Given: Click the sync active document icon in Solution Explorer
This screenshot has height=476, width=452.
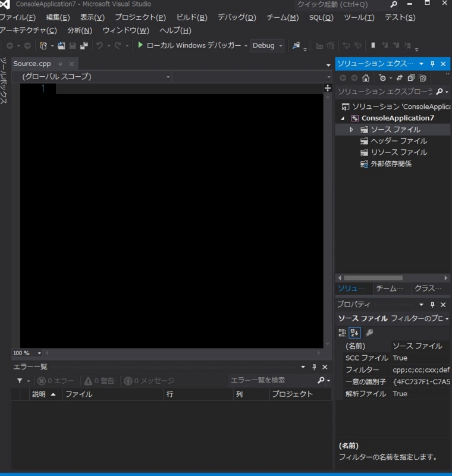Looking at the screenshot, I should point(400,78).
